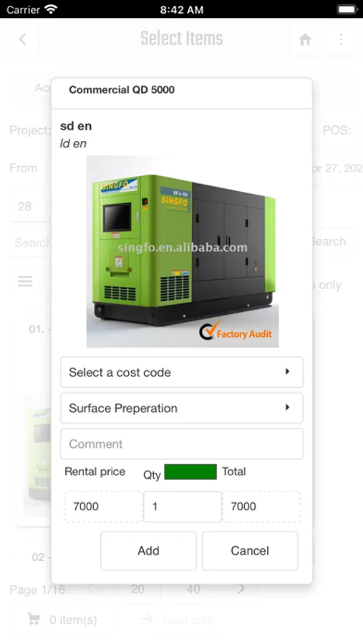Click the Comment text field
The width and height of the screenshot is (363, 644).
point(182,444)
